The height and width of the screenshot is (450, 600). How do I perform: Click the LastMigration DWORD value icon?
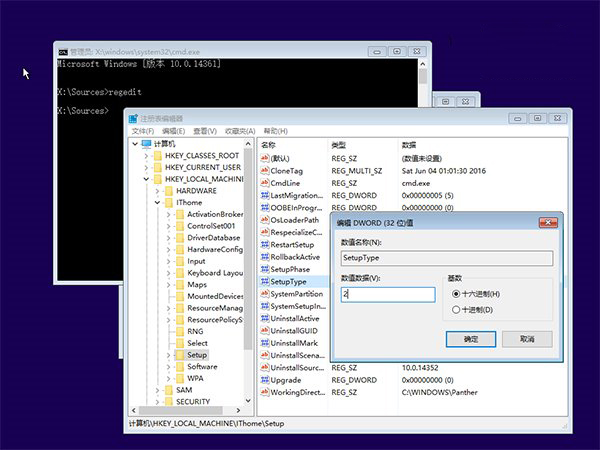point(264,195)
